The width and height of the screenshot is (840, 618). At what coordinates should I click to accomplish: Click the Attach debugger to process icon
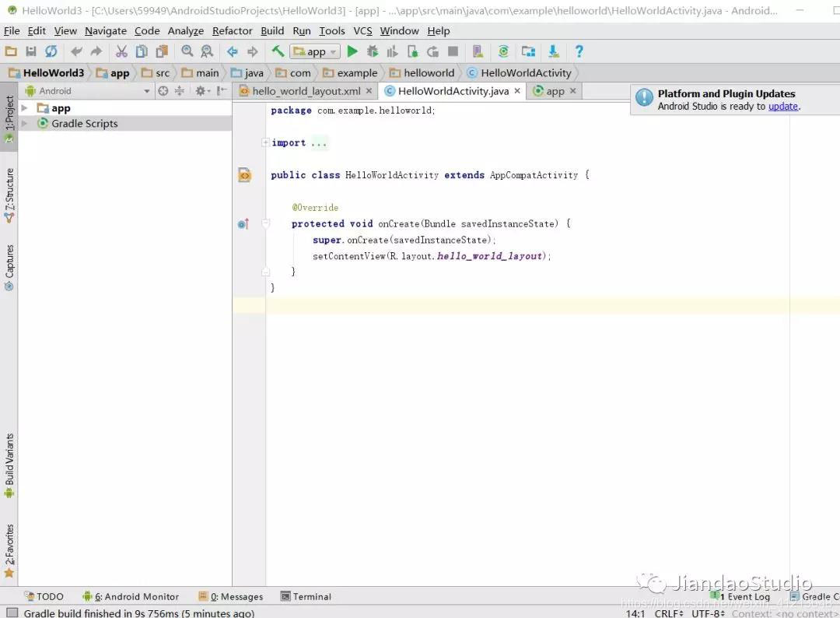(x=412, y=51)
